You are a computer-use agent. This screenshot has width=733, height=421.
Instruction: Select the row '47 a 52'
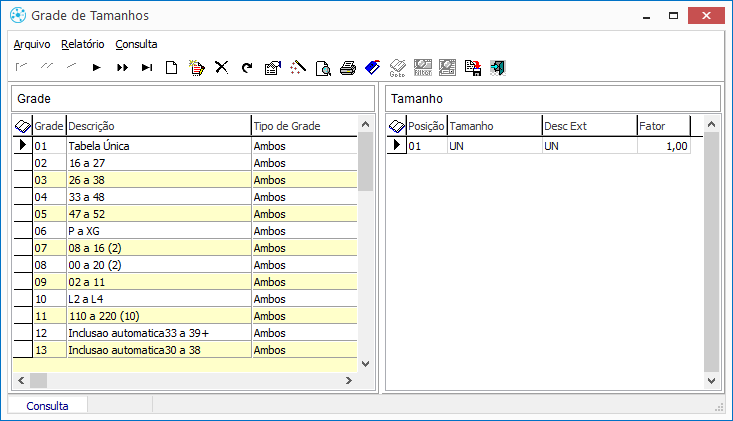click(185, 214)
